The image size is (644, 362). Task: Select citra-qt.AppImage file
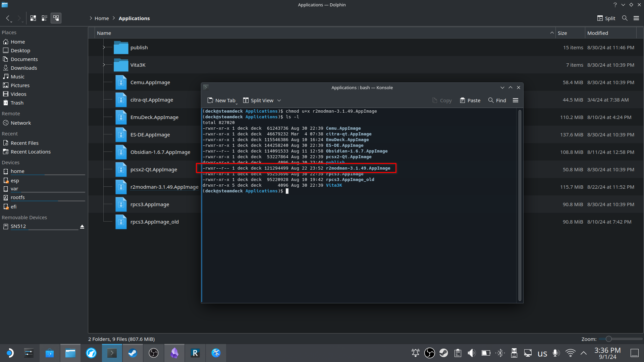tap(152, 100)
